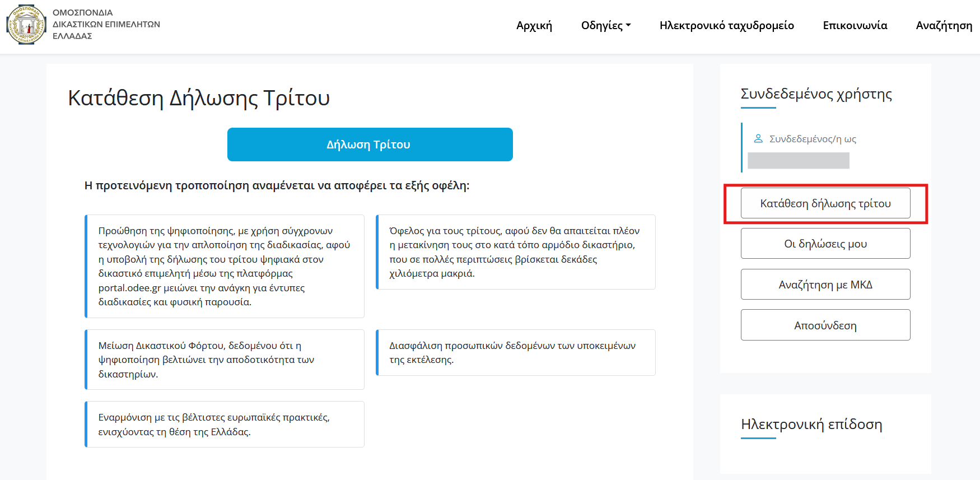This screenshot has height=480, width=980.
Task: Click the sentence Η προτεινόμενη τροποποίηση αναμένεται
Action: click(277, 185)
